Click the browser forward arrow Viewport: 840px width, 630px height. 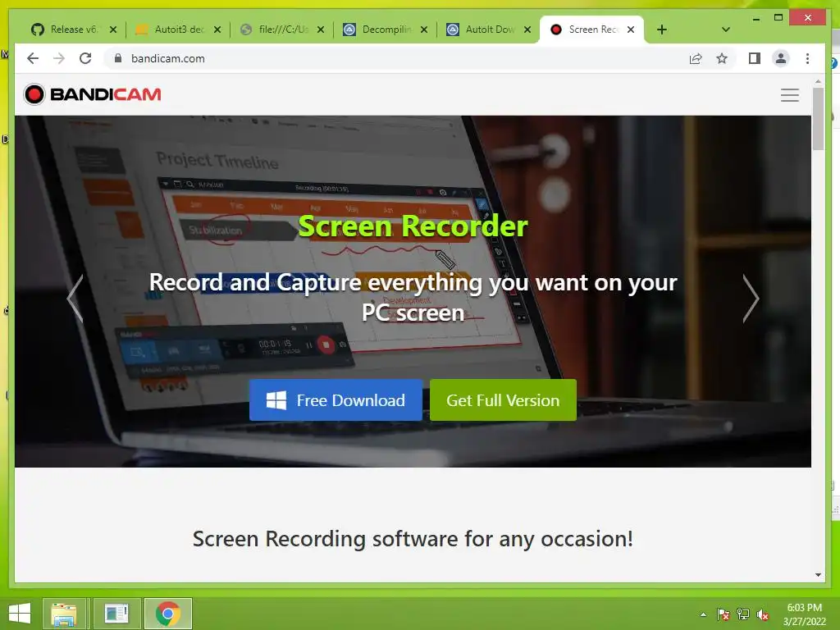pos(59,58)
